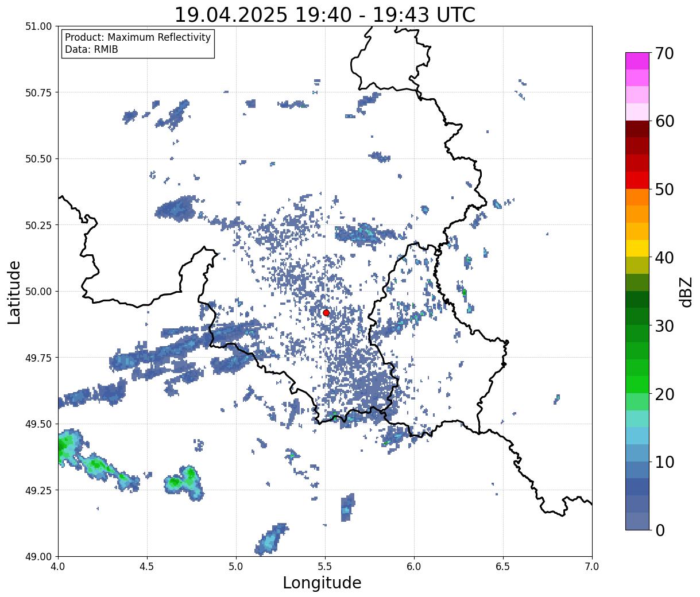Click the latitude tick label 49.00
The height and width of the screenshot is (597, 700).
click(38, 556)
